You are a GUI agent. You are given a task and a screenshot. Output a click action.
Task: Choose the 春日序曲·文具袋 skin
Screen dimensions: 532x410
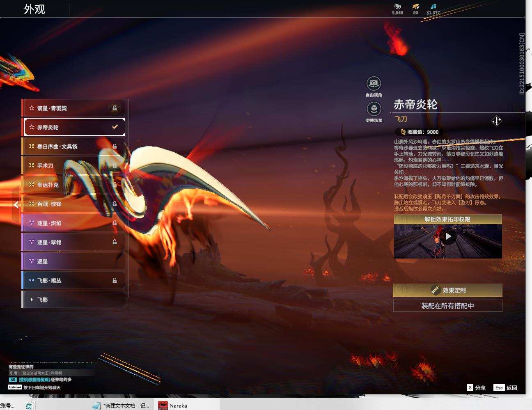73,146
